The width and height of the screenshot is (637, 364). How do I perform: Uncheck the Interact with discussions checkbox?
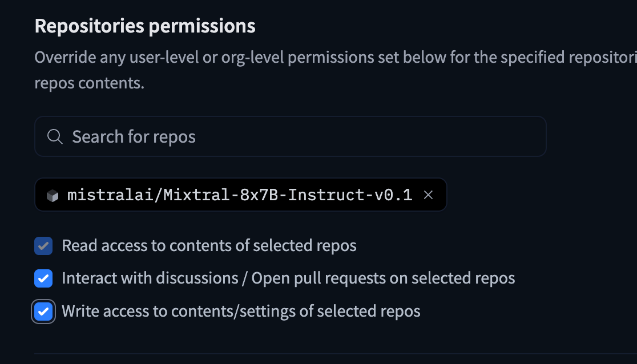(43, 278)
